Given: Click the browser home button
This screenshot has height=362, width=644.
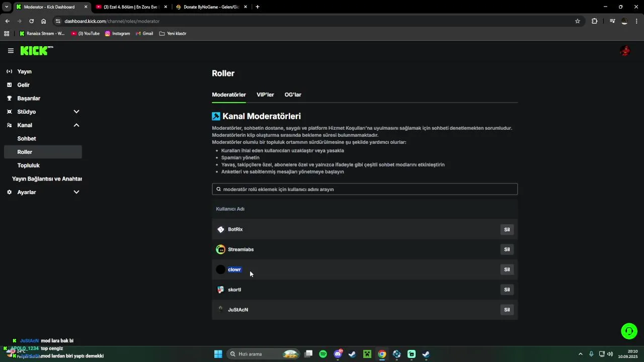Looking at the screenshot, I should pyautogui.click(x=44, y=21).
